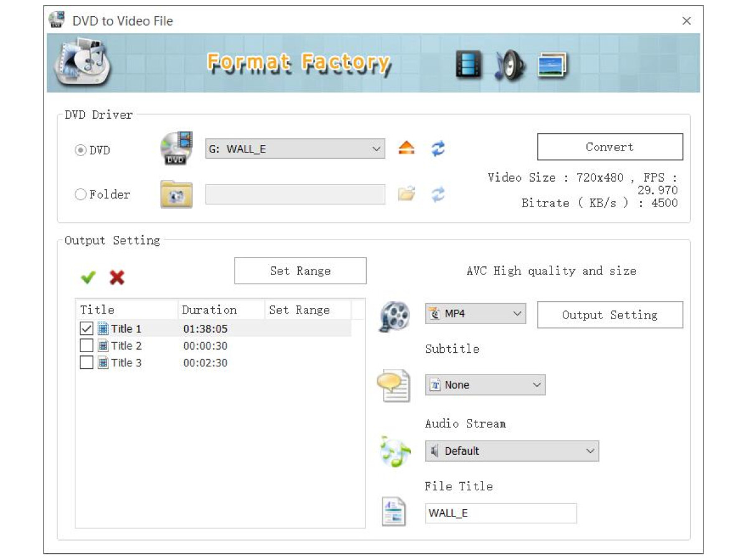Viewport: 747px width, 560px height.
Task: Click the Set Range button
Action: 300,271
